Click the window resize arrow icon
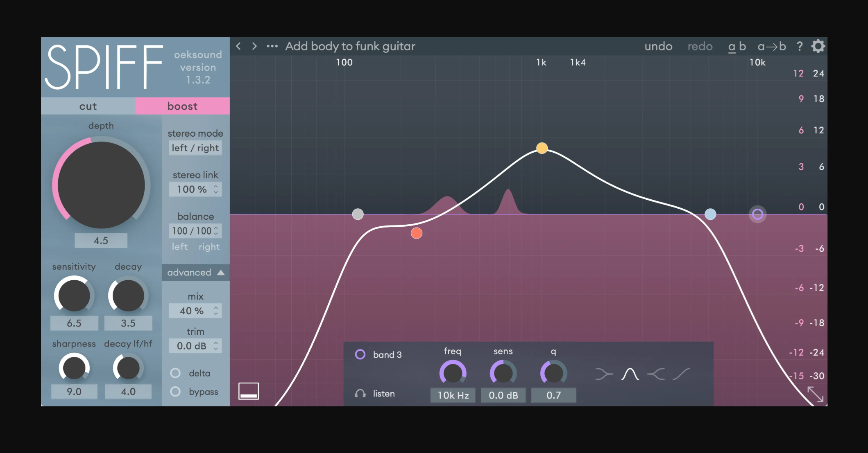This screenshot has height=453, width=868. point(815,394)
